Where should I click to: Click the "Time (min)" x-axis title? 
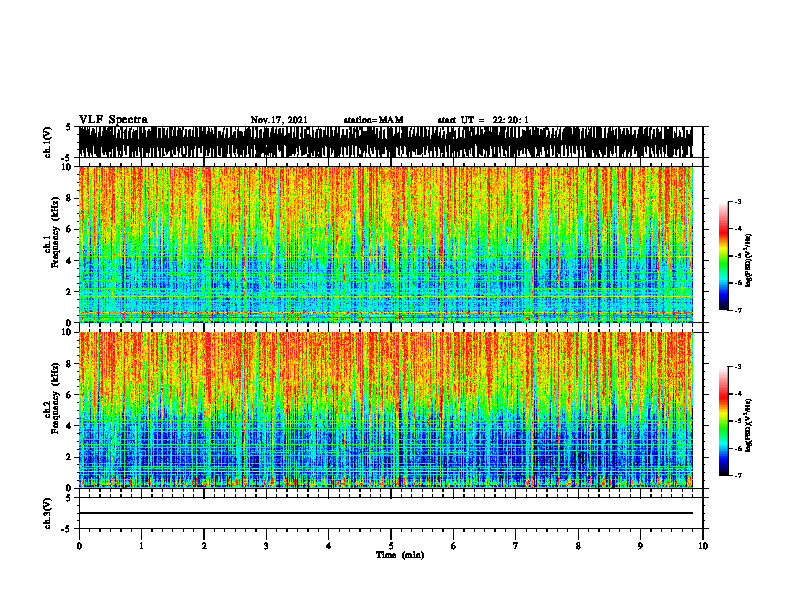point(400,555)
